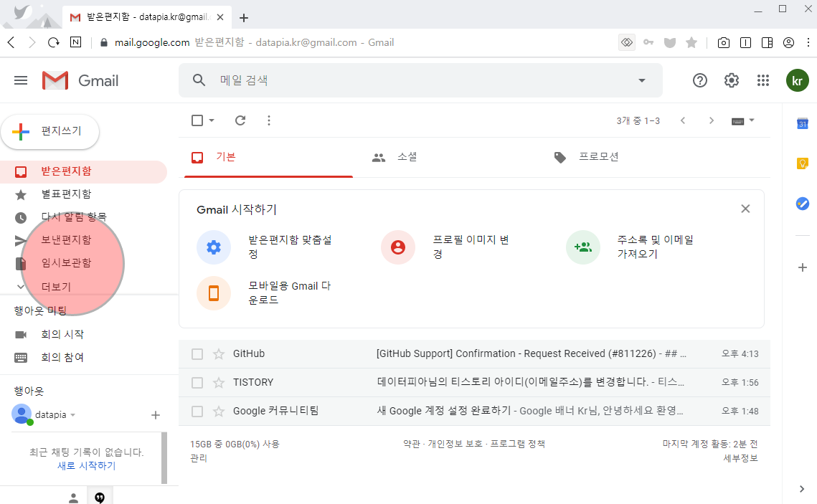
Task: Open the Google Keep side panel icon
Action: pyautogui.click(x=803, y=163)
